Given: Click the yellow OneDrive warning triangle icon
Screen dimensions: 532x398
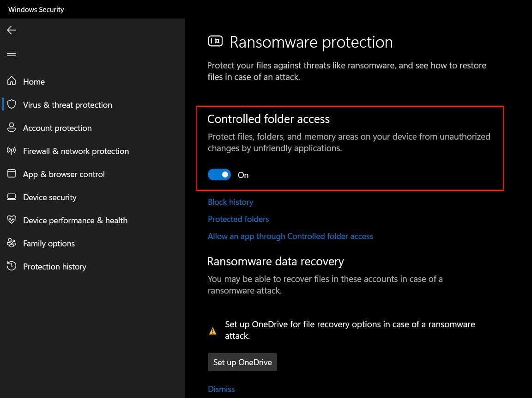Looking at the screenshot, I should 213,331.
